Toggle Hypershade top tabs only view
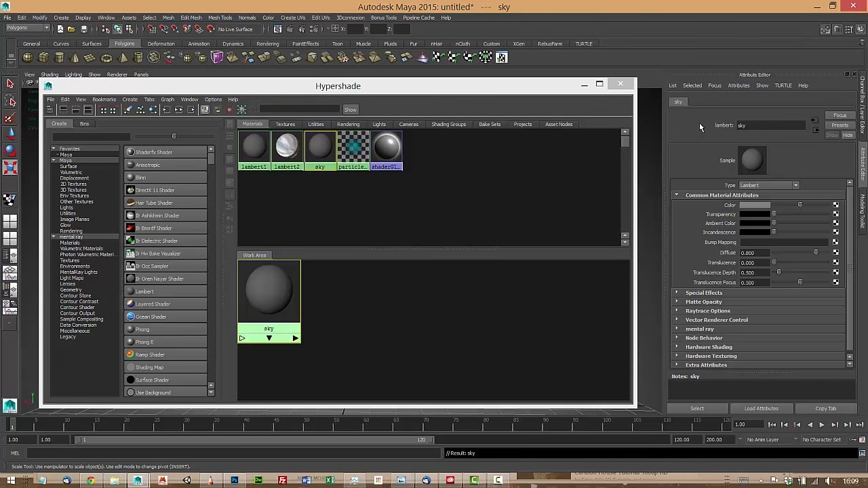Screen dimensions: 868x488 pos(63,110)
